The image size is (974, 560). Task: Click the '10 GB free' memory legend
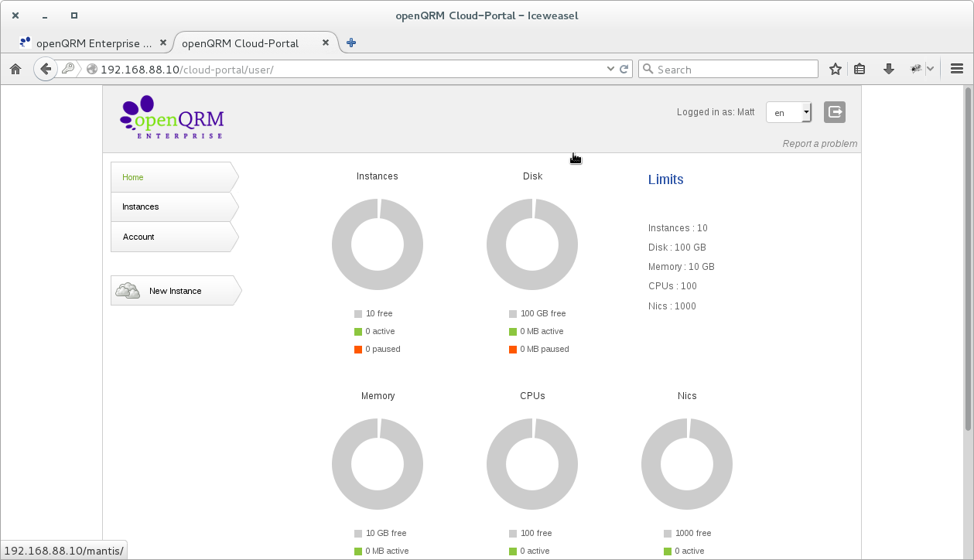click(386, 533)
